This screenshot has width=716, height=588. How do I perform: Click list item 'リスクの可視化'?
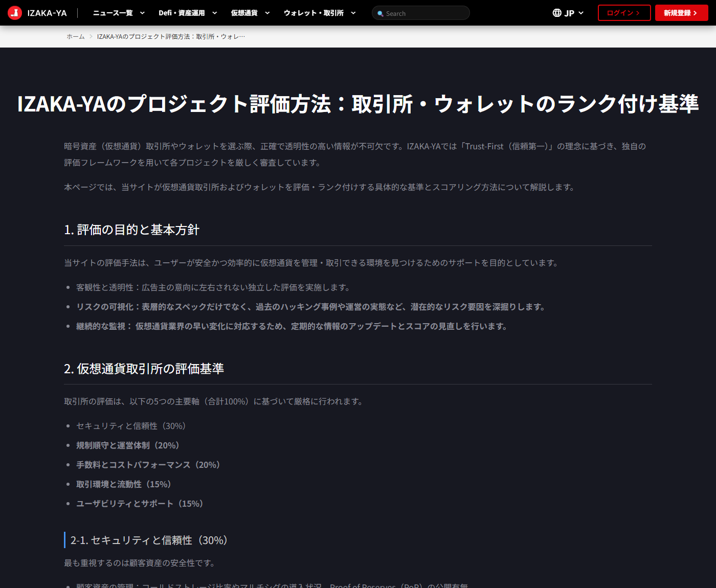pyautogui.click(x=311, y=307)
